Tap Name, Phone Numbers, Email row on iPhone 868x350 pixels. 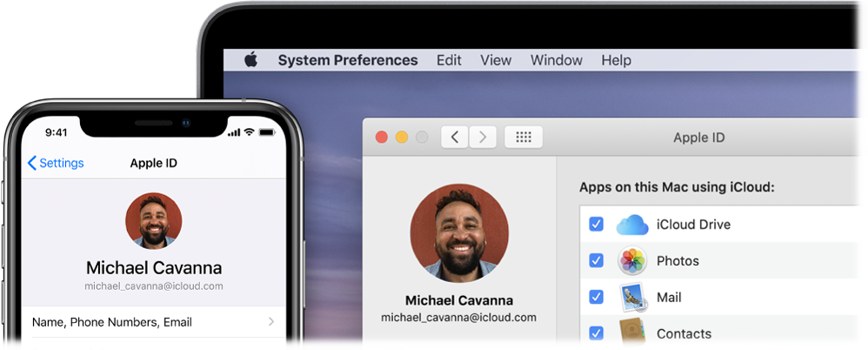tap(153, 322)
